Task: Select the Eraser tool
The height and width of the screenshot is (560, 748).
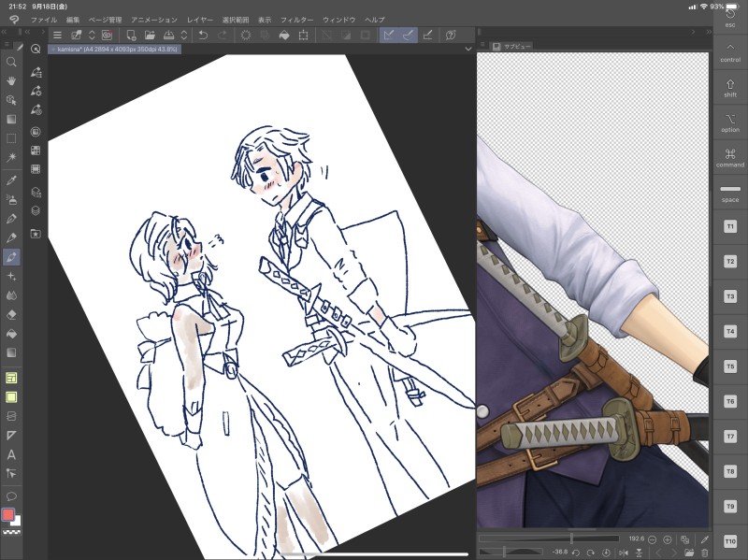Action: [11, 314]
